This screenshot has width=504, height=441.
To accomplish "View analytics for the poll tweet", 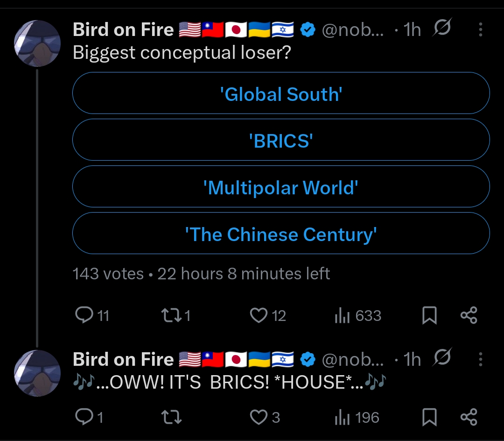I will coord(343,316).
